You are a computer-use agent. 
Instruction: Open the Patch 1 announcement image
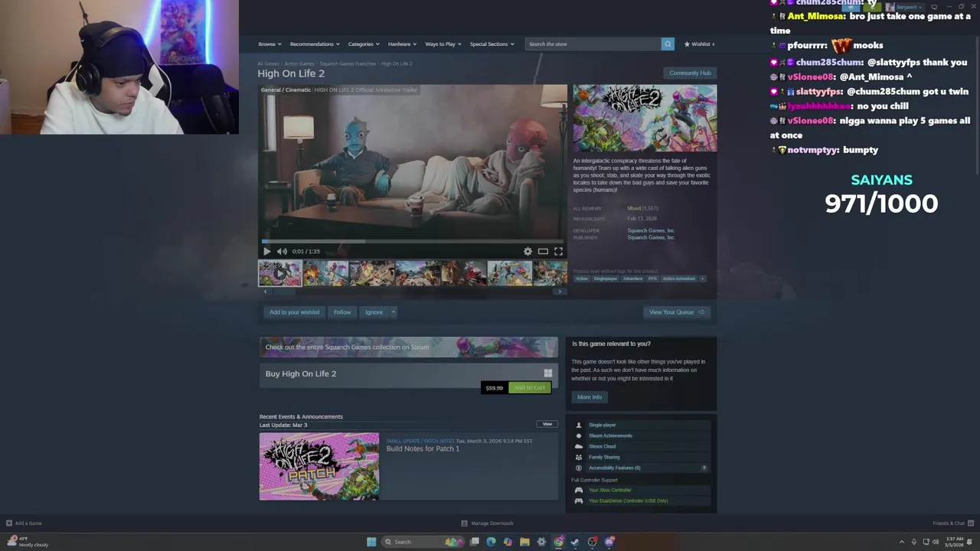point(318,466)
